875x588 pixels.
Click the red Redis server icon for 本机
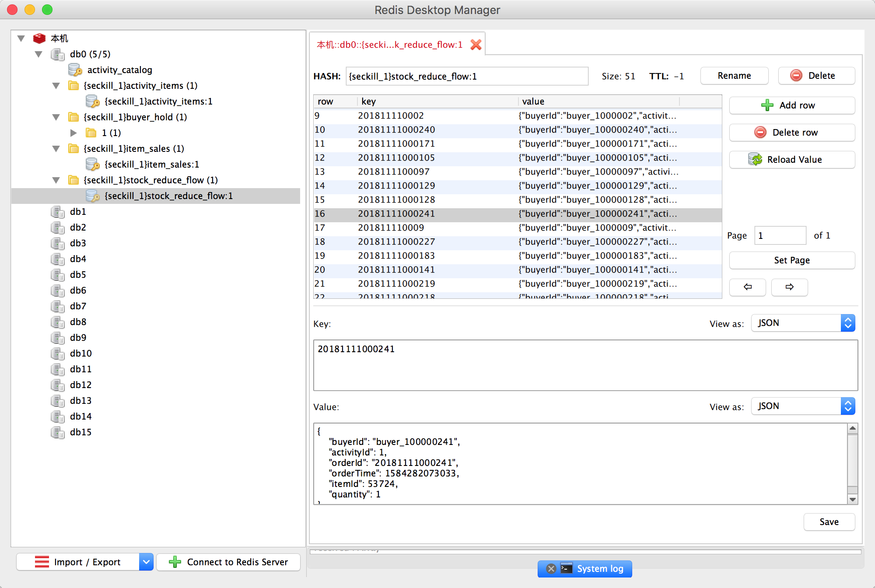coord(39,38)
